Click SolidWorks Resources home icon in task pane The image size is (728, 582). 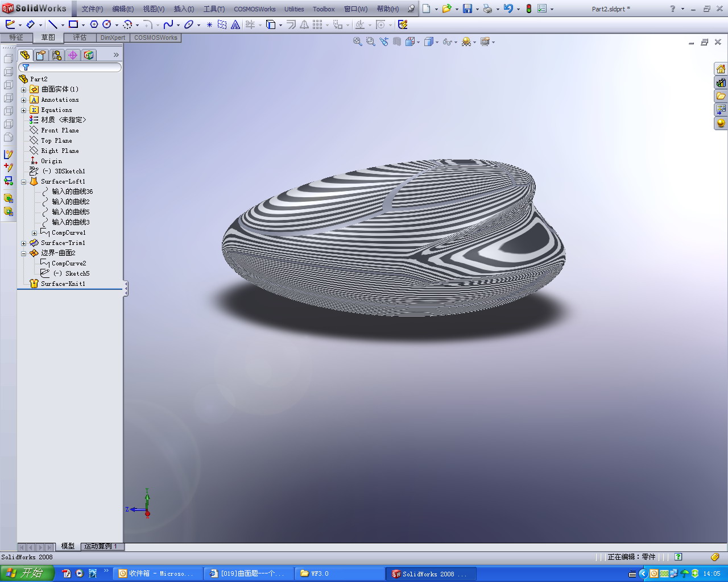pos(721,69)
